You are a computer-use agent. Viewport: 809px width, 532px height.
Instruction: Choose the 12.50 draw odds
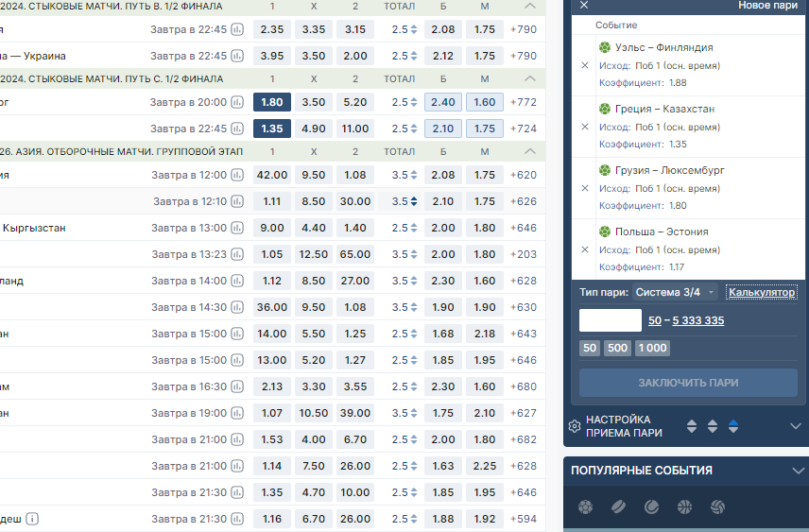click(314, 254)
